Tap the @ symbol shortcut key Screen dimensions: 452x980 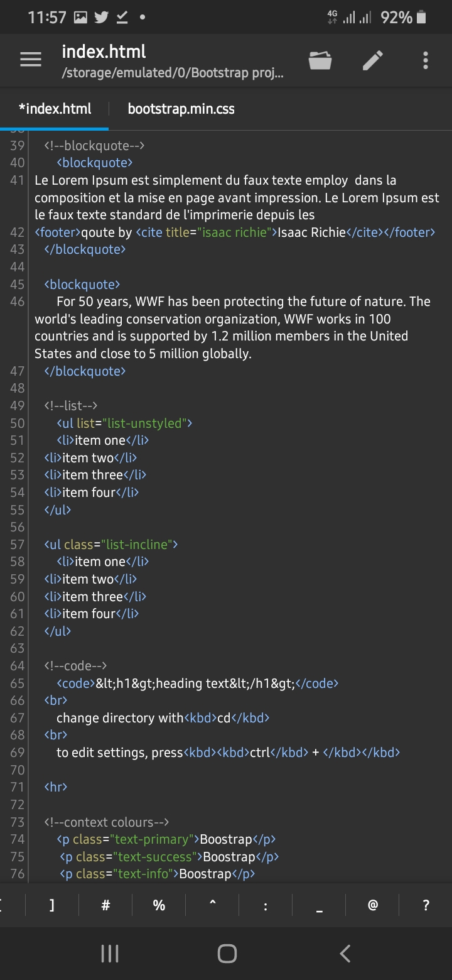[373, 905]
